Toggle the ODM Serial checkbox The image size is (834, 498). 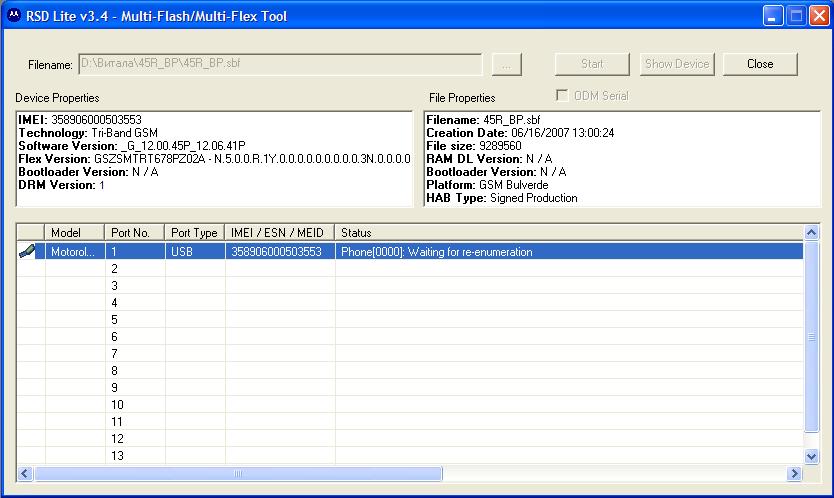[x=562, y=95]
